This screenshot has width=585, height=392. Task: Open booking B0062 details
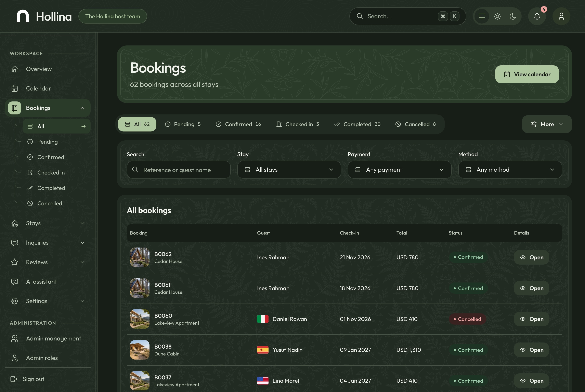tap(531, 257)
